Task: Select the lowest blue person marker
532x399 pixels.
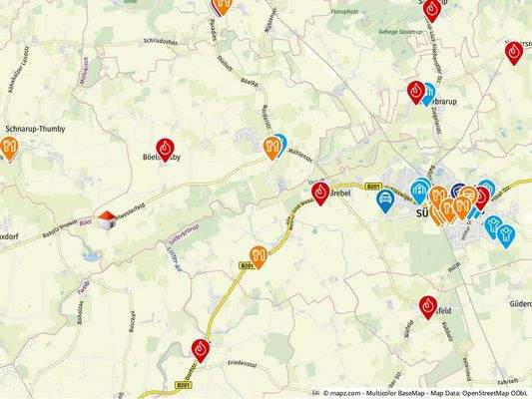Action: 506,236
